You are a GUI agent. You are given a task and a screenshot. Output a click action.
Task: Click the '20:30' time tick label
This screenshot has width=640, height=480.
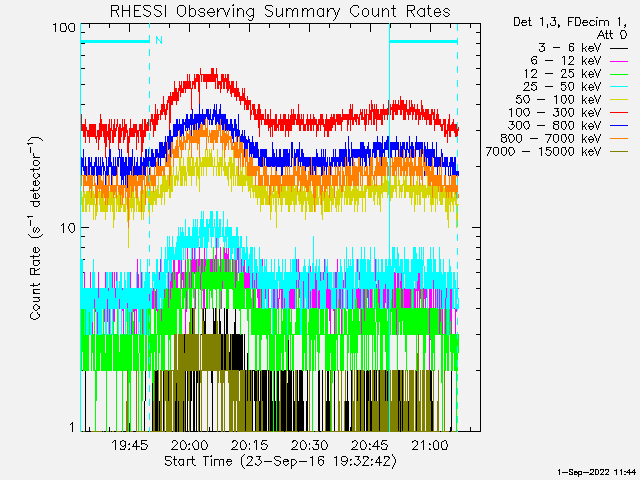tap(310, 445)
